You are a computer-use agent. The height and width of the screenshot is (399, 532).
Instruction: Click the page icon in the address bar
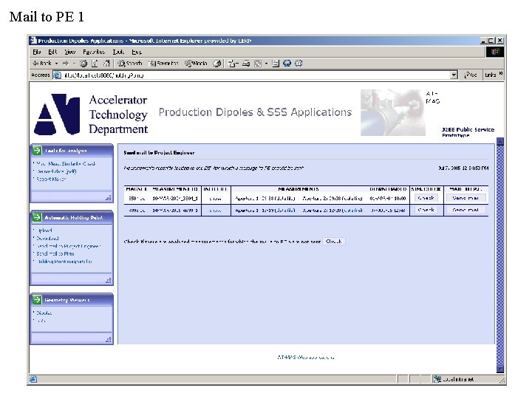58,75
